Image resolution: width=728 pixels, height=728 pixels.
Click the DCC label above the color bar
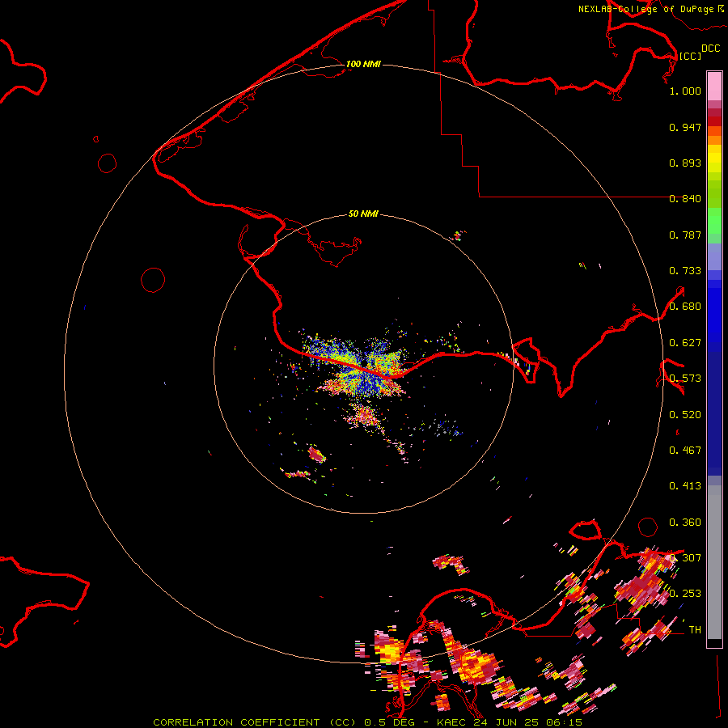(710, 48)
